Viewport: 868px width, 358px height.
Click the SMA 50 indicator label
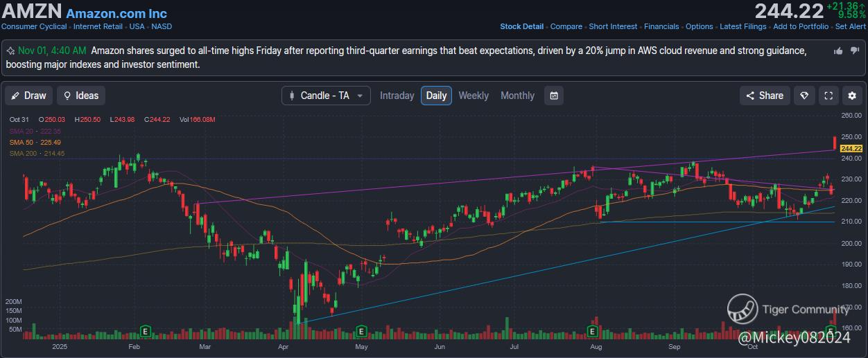[35, 142]
